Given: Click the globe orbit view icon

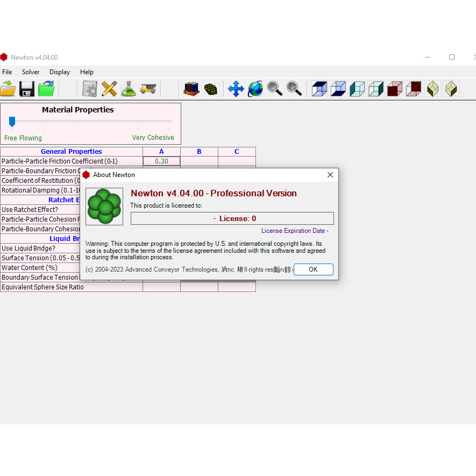Looking at the screenshot, I should 255,89.
